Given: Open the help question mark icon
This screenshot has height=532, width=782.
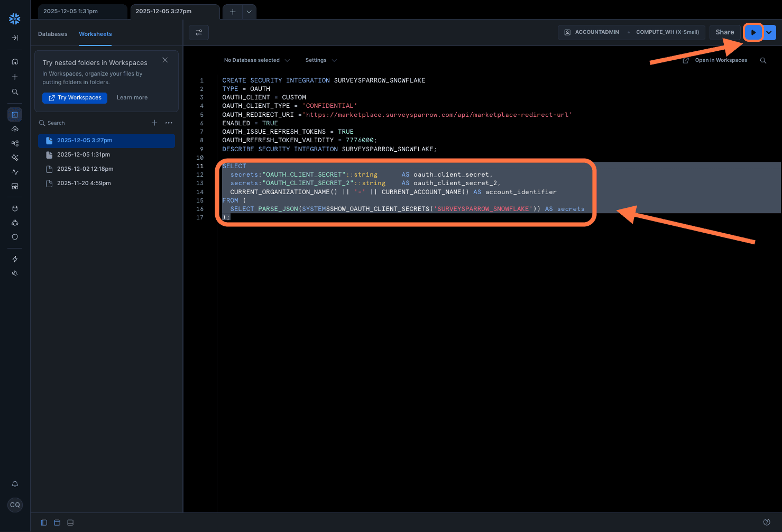Looking at the screenshot, I should point(767,522).
